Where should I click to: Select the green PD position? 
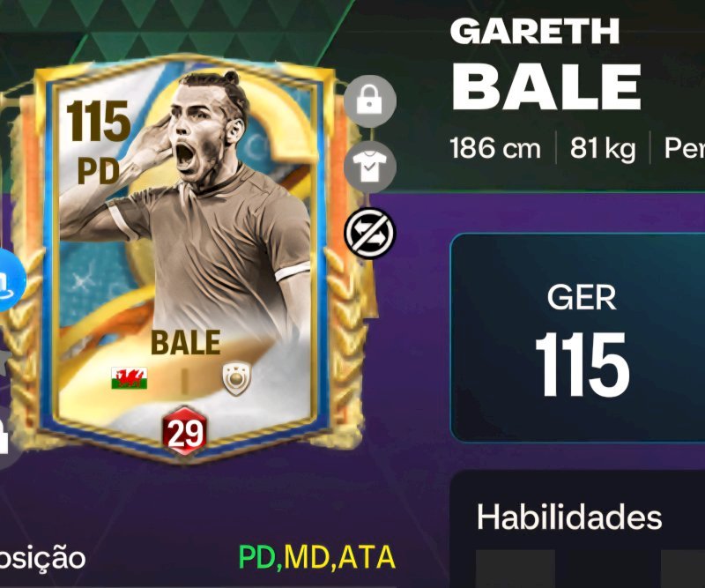click(256, 558)
